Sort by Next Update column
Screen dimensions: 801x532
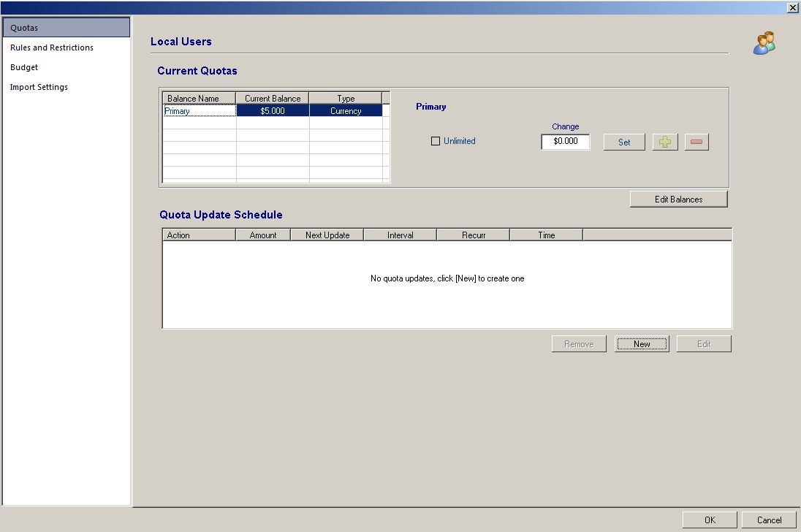pyautogui.click(x=327, y=235)
